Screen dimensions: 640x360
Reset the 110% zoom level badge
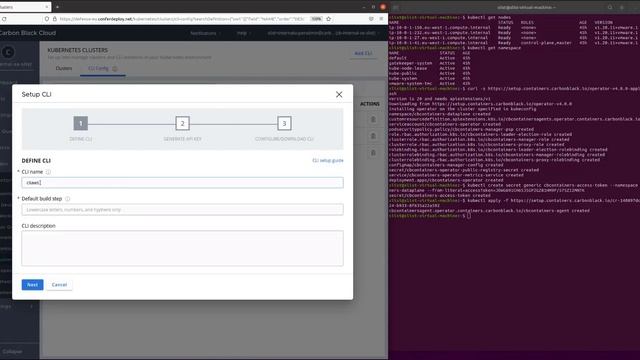[x=316, y=19]
